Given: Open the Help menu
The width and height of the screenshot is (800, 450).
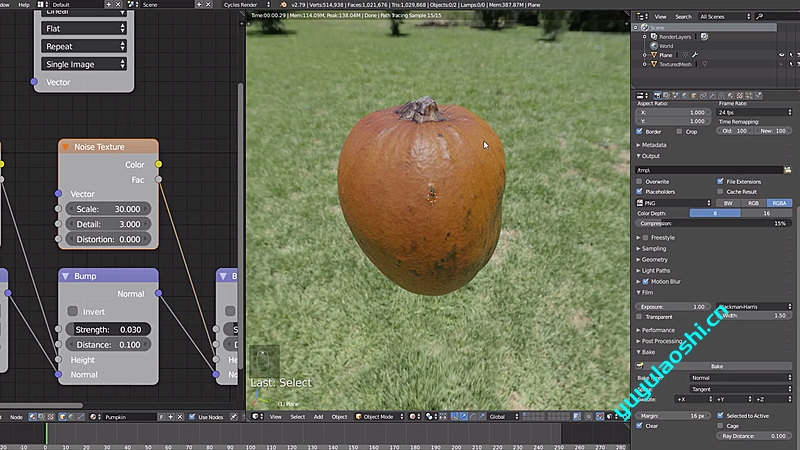Looking at the screenshot, I should [24, 5].
